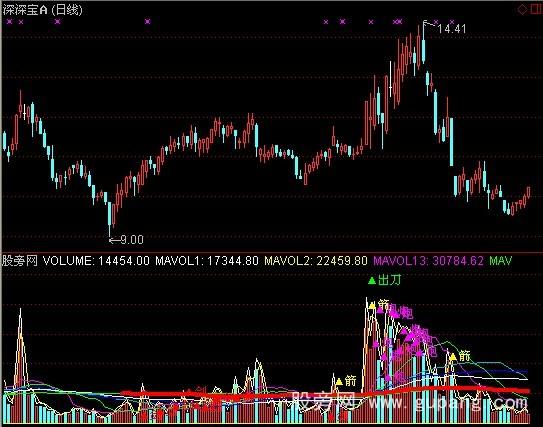Select the MAVOL2: 22459.80 value
This screenshot has height=427, width=543.
click(x=315, y=261)
